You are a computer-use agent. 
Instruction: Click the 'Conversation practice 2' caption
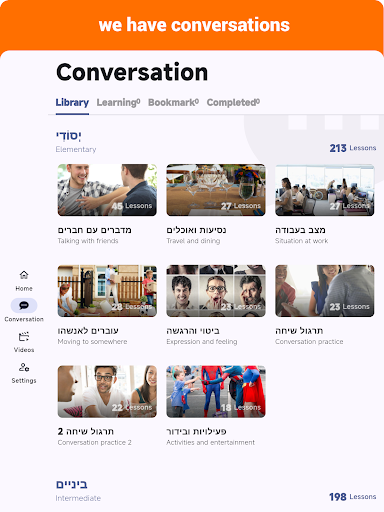coord(95,442)
